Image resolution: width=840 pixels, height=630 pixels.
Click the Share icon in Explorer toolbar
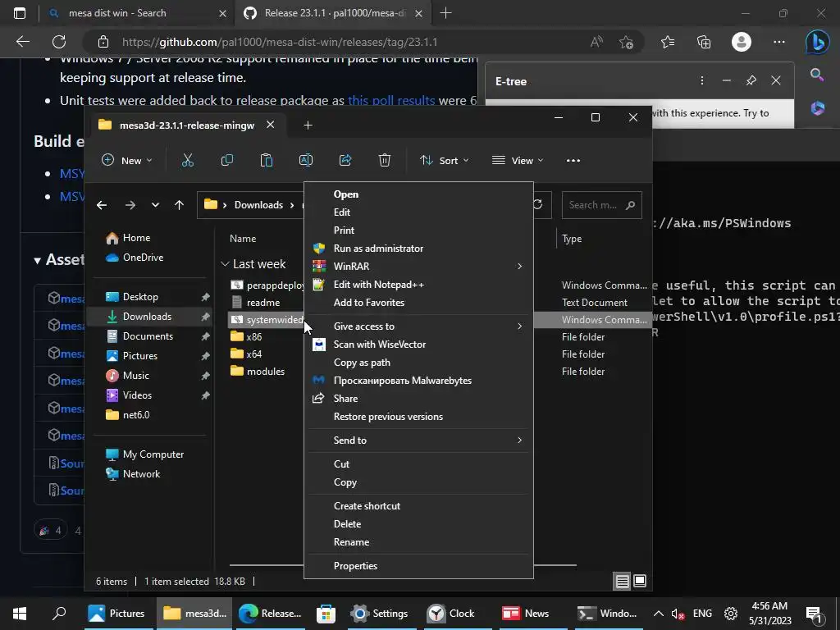[x=345, y=160]
